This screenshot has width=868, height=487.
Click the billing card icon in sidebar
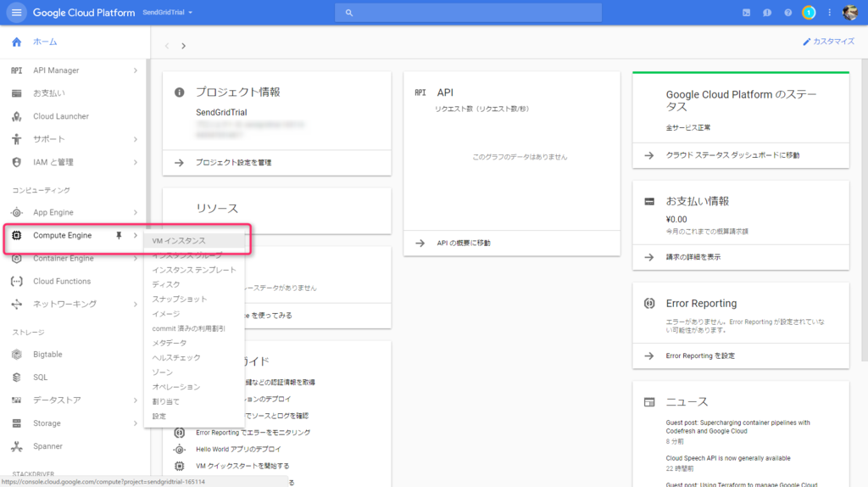coord(17,93)
